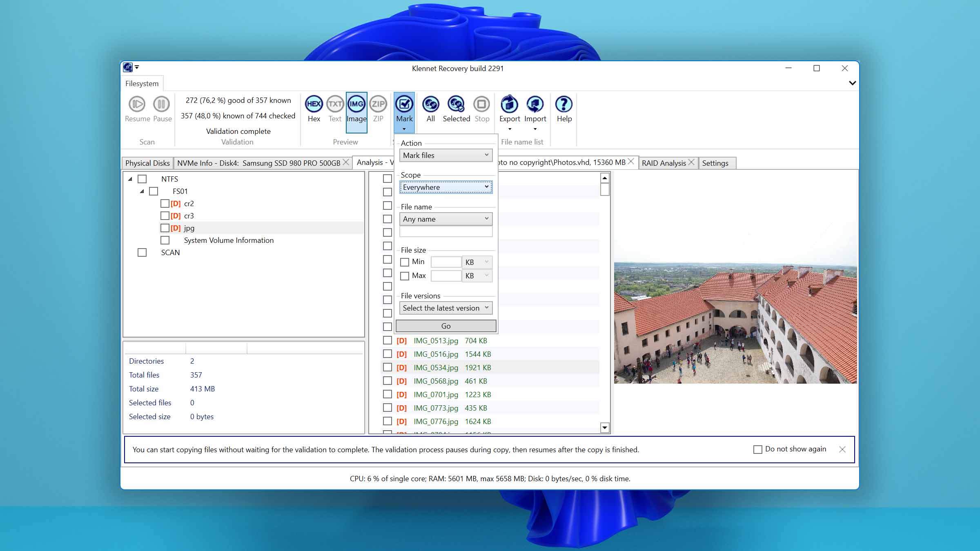Select the IMG_0701.jpg file row
Screen dimensions: 980x551
point(490,394)
